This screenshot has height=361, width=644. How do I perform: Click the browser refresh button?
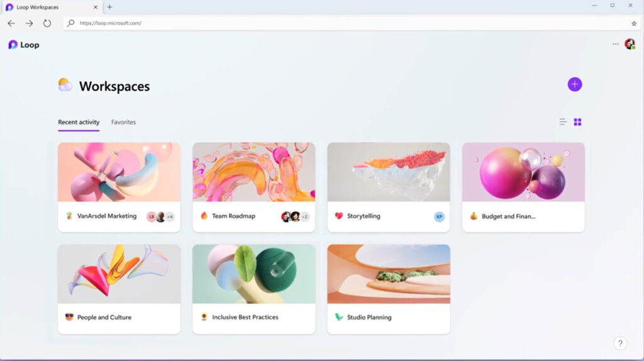47,23
